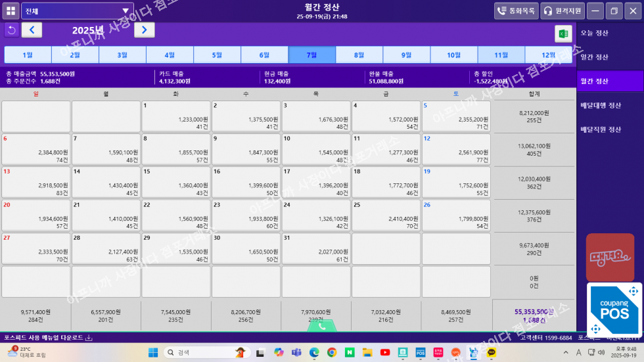Select the 8월 month tab
The width and height of the screenshot is (644, 362).
point(359,55)
